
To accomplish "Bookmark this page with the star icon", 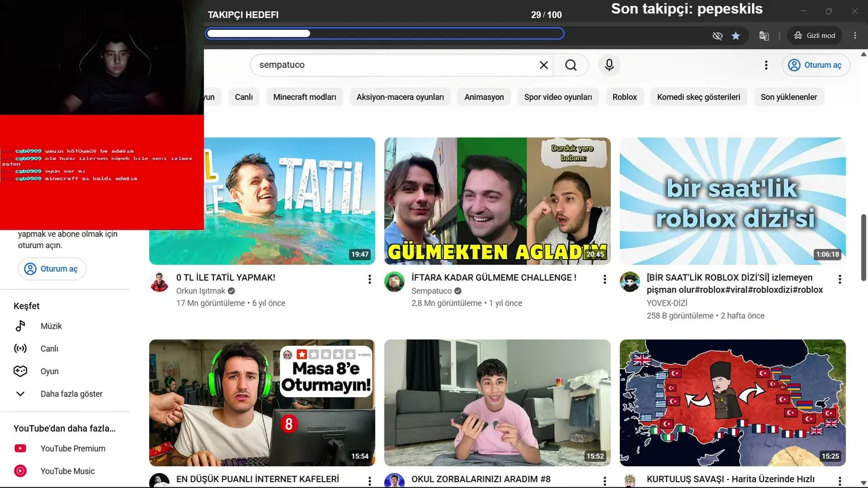I will 736,35.
